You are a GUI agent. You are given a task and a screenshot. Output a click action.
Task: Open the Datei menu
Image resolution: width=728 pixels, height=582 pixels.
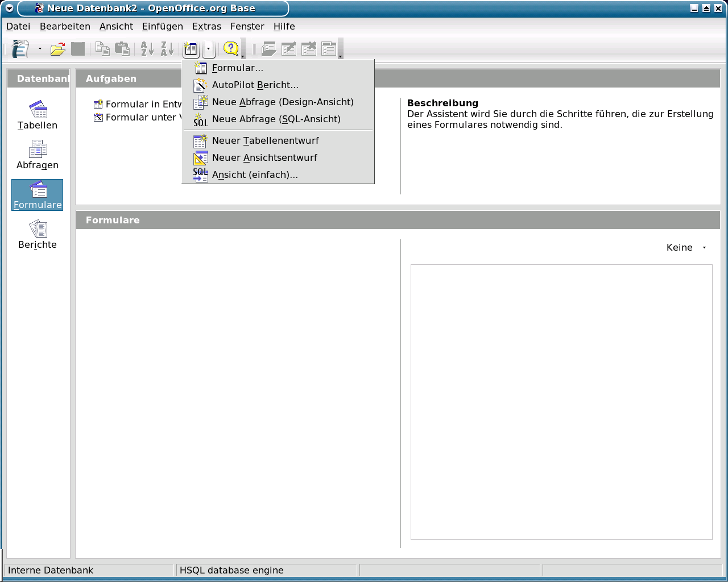18,26
